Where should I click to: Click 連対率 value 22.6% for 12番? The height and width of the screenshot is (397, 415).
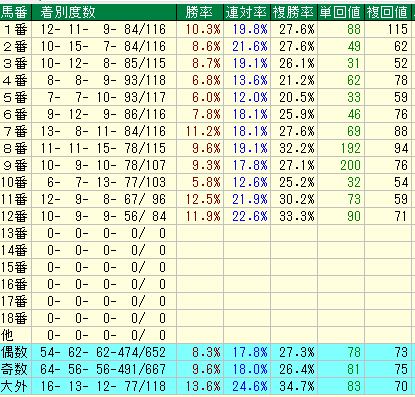click(x=250, y=217)
